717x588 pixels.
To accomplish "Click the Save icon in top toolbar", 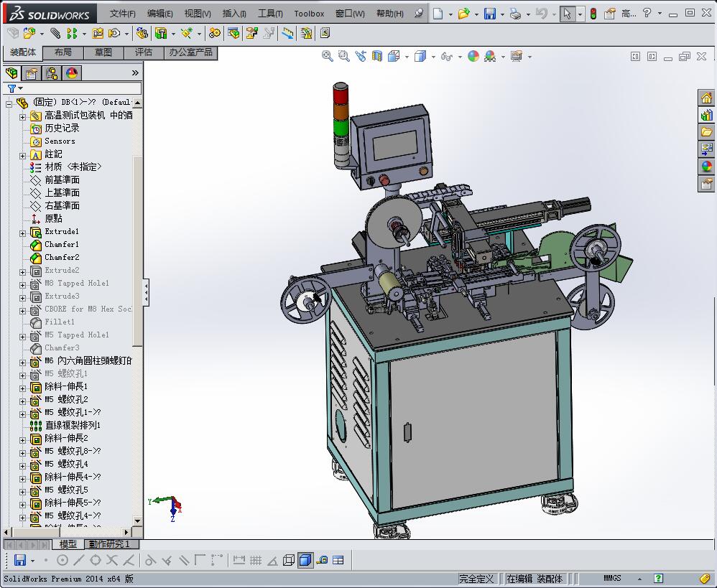I will 489,14.
